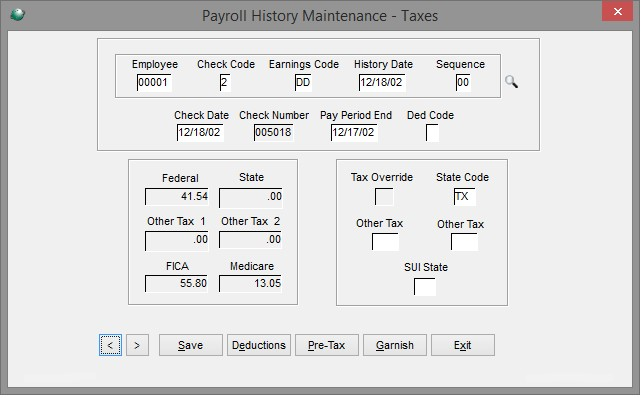Click the FICA amount field

[x=176, y=284]
